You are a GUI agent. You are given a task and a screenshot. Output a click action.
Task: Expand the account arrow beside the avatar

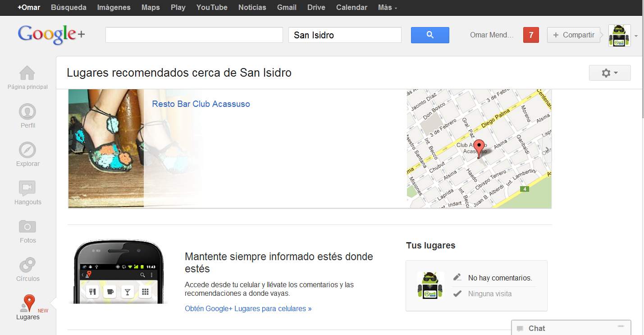pyautogui.click(x=636, y=36)
